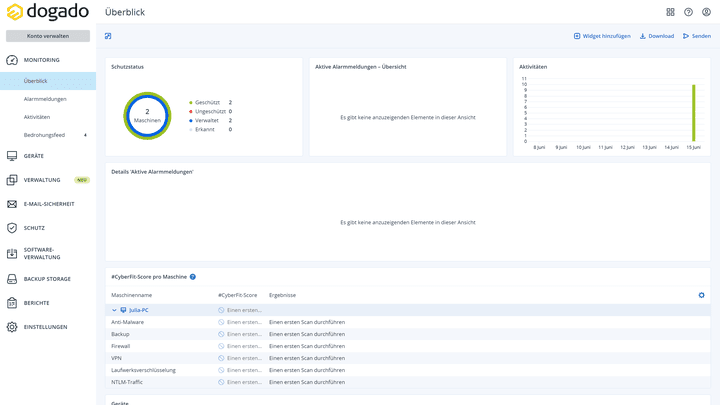The height and width of the screenshot is (405, 720).
Task: Open Bedrohungsfeed menu entry
Action: 45,134
